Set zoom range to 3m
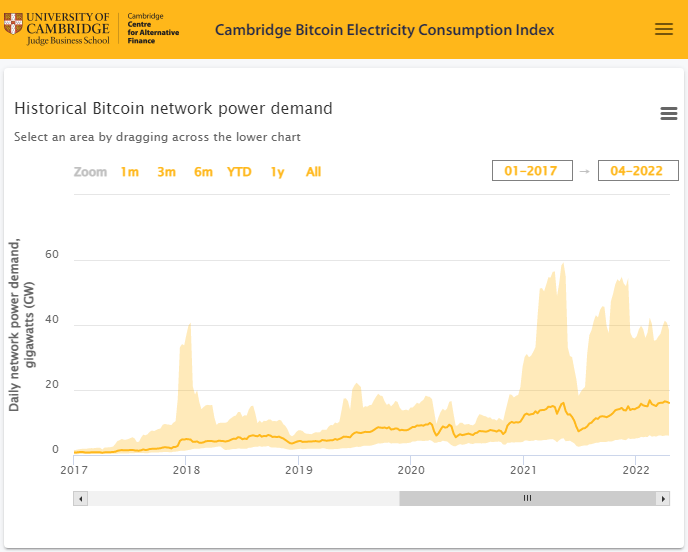The height and width of the screenshot is (552, 688). click(166, 172)
